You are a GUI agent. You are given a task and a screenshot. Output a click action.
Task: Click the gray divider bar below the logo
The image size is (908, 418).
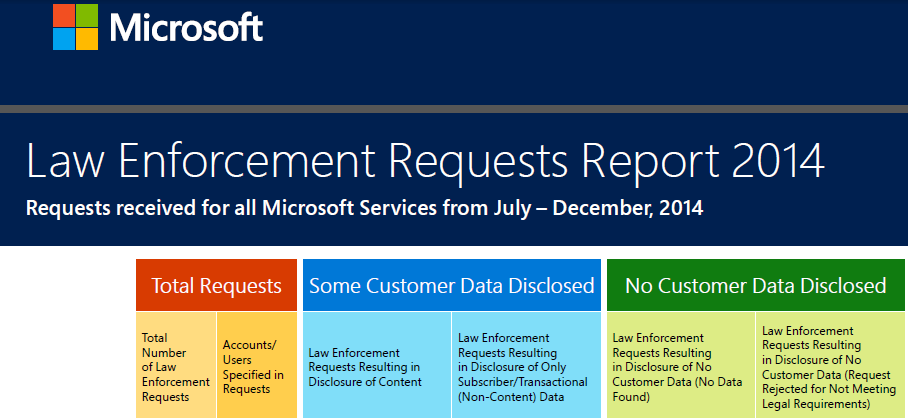click(454, 109)
